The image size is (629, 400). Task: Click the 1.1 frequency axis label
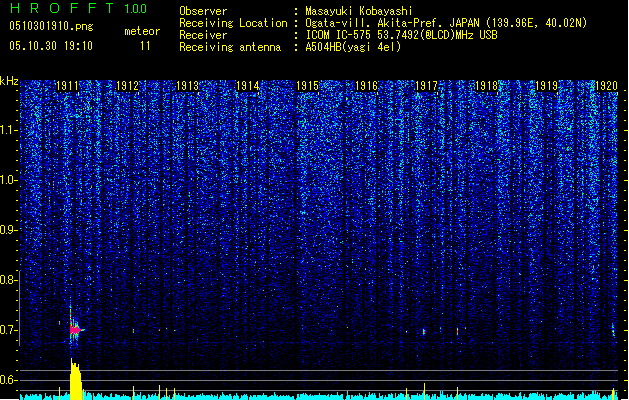click(x=9, y=130)
